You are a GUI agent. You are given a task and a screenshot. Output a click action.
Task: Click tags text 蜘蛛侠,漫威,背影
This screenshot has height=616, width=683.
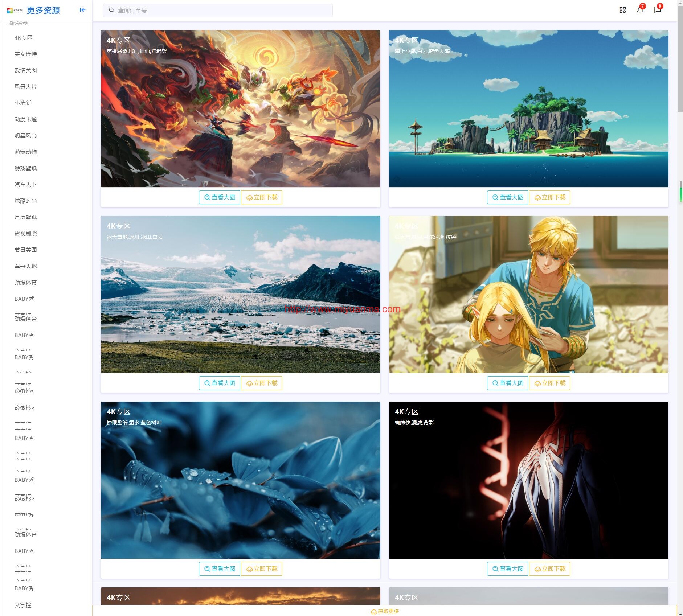(414, 423)
